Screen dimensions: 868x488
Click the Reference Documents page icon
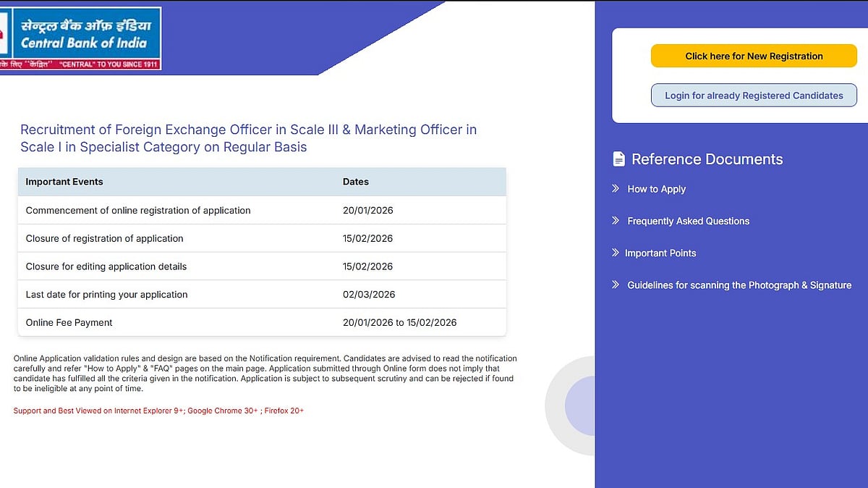618,159
